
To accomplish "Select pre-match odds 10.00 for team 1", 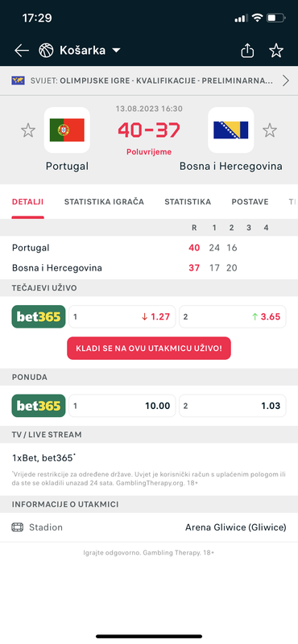I will tap(122, 406).
